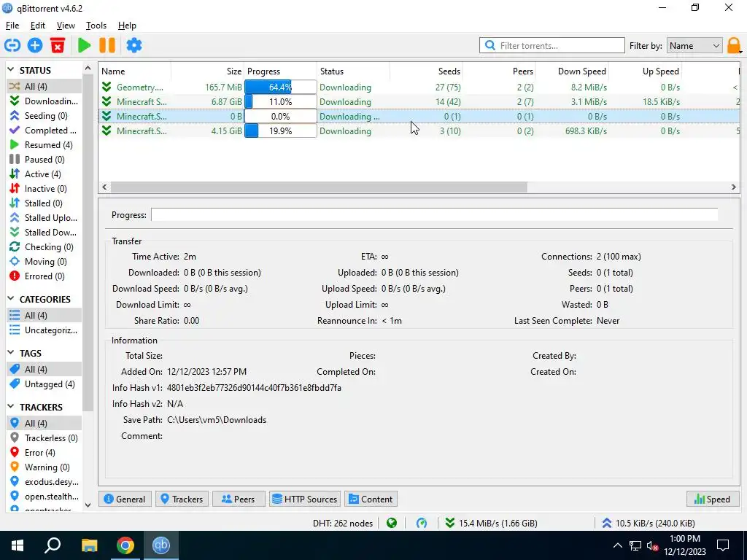Image resolution: width=747 pixels, height=560 pixels.
Task: Select the Uncategorized category
Action: tap(44, 330)
